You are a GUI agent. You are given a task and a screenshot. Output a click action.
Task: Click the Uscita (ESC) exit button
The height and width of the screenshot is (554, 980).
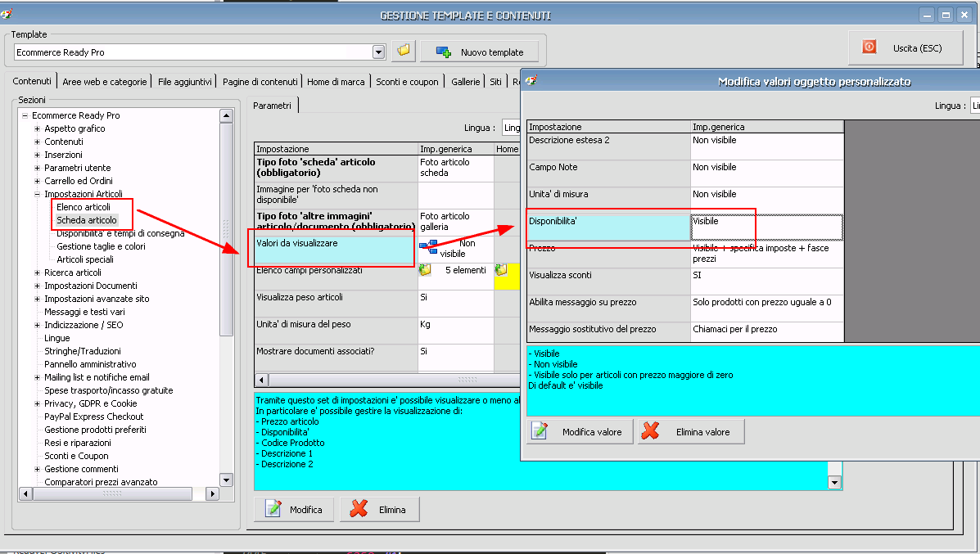[x=905, y=48]
